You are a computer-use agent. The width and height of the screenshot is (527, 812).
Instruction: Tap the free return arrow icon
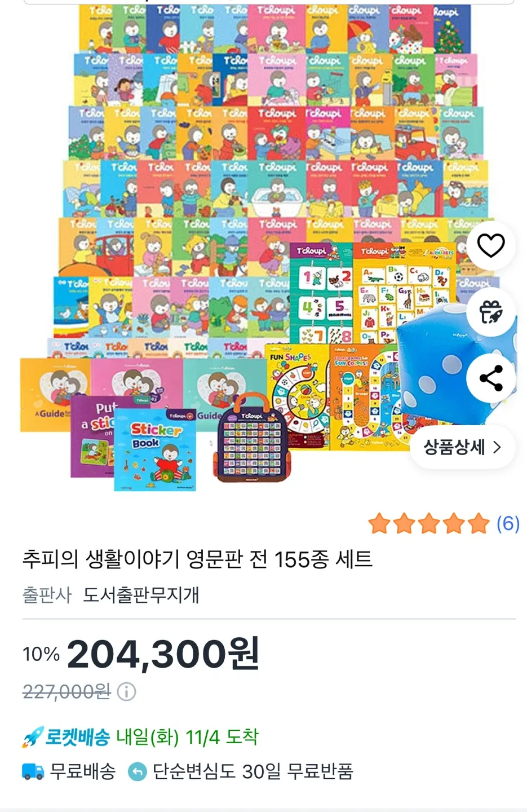tap(137, 771)
